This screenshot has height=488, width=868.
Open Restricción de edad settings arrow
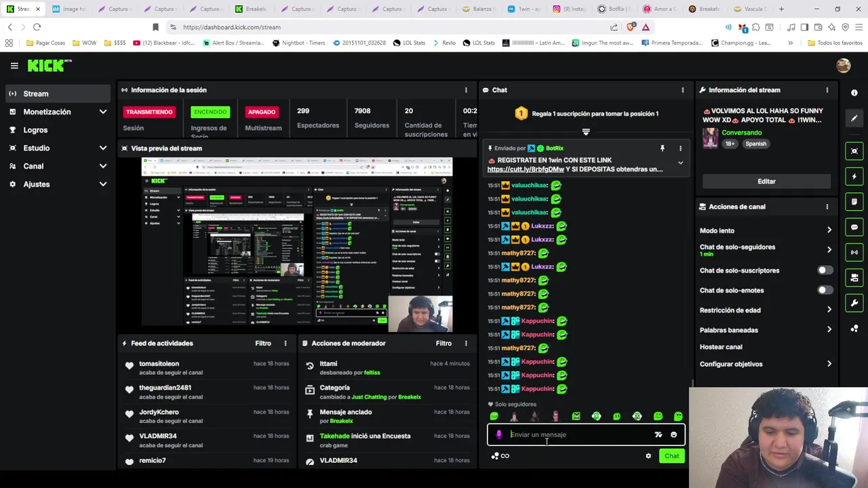coord(829,310)
